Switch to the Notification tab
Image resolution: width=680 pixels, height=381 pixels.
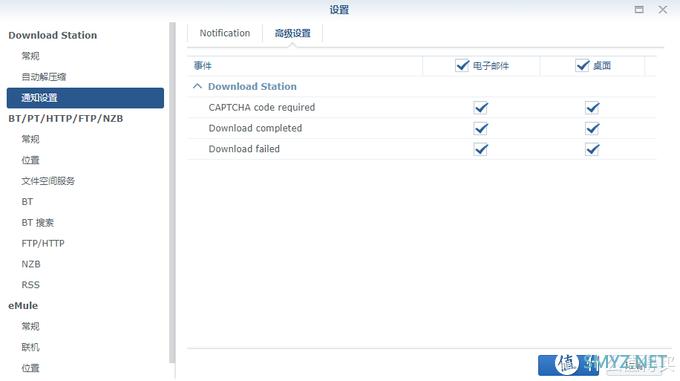click(x=225, y=33)
